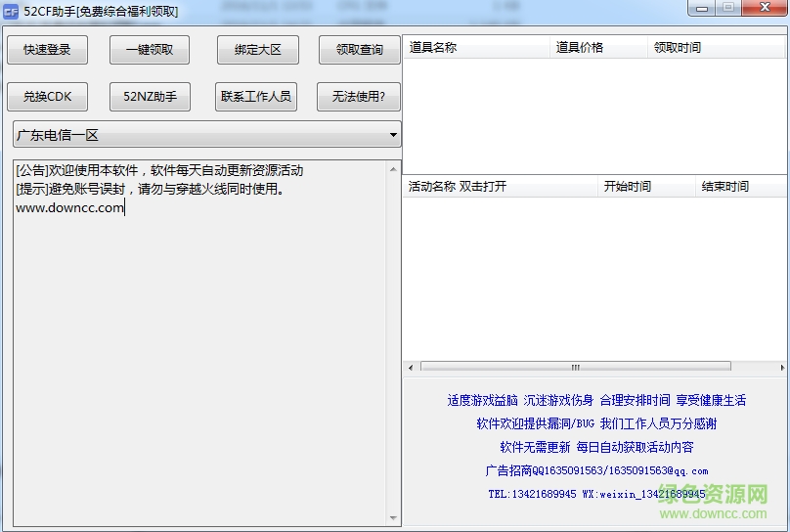Click the 快速登录 button
This screenshot has height=532, width=790.
[x=47, y=50]
